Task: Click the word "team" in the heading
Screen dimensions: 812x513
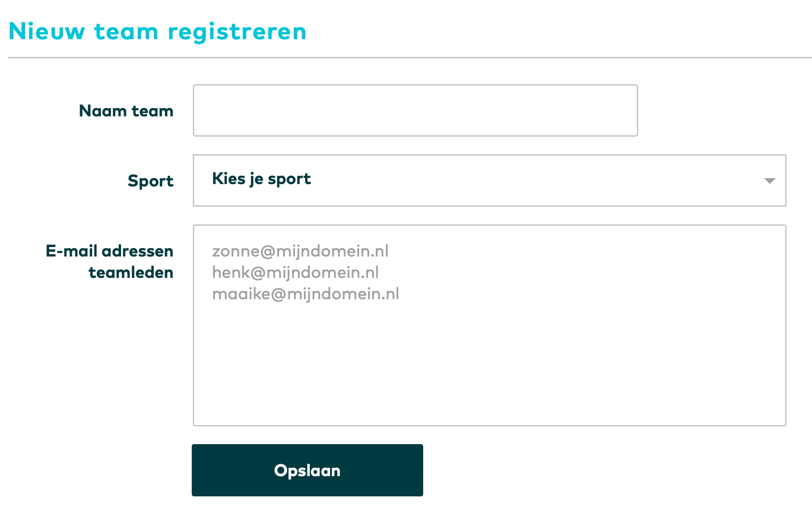Action: point(126,31)
